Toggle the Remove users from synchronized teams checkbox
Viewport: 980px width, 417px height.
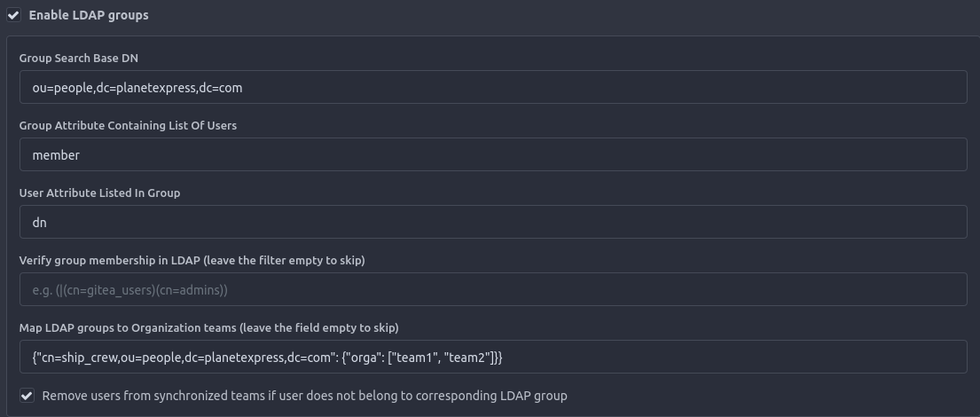click(27, 396)
